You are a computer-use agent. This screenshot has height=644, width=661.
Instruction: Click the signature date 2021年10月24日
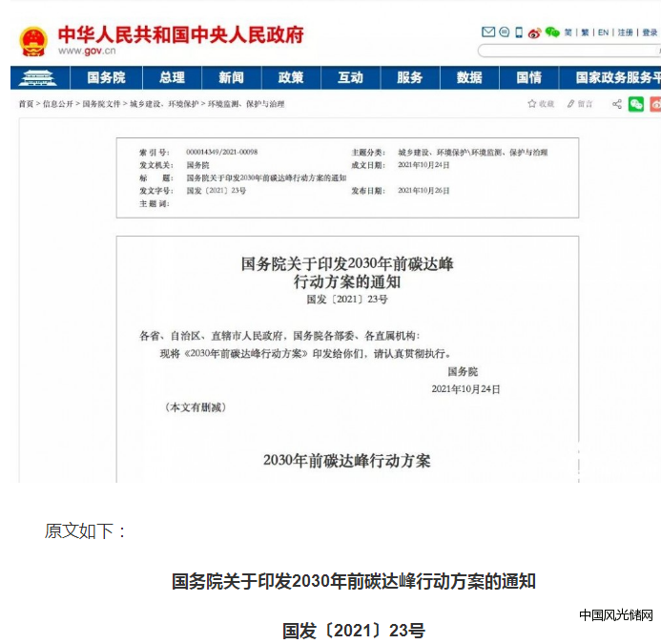click(465, 389)
